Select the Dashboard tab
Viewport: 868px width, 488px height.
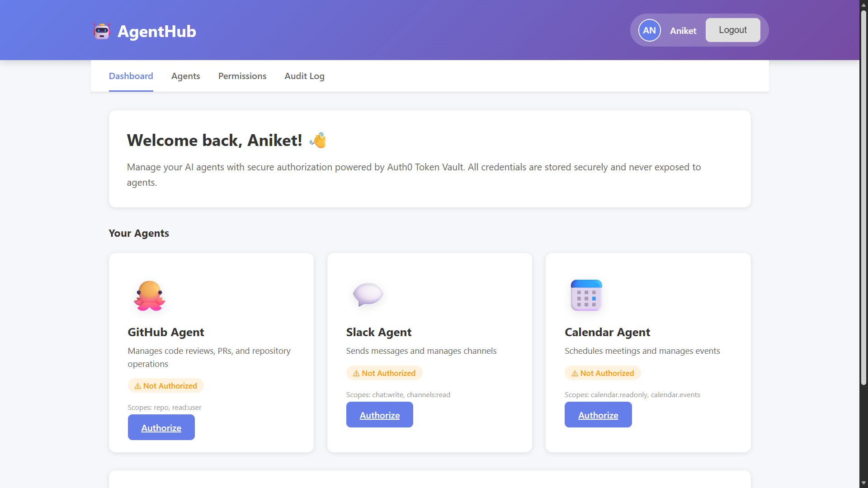pyautogui.click(x=131, y=76)
